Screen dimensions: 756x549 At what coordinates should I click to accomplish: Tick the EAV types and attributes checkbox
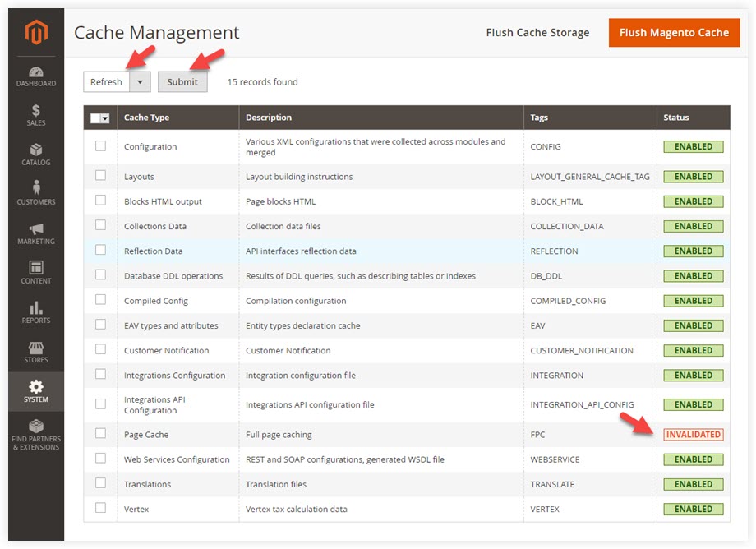tap(101, 325)
